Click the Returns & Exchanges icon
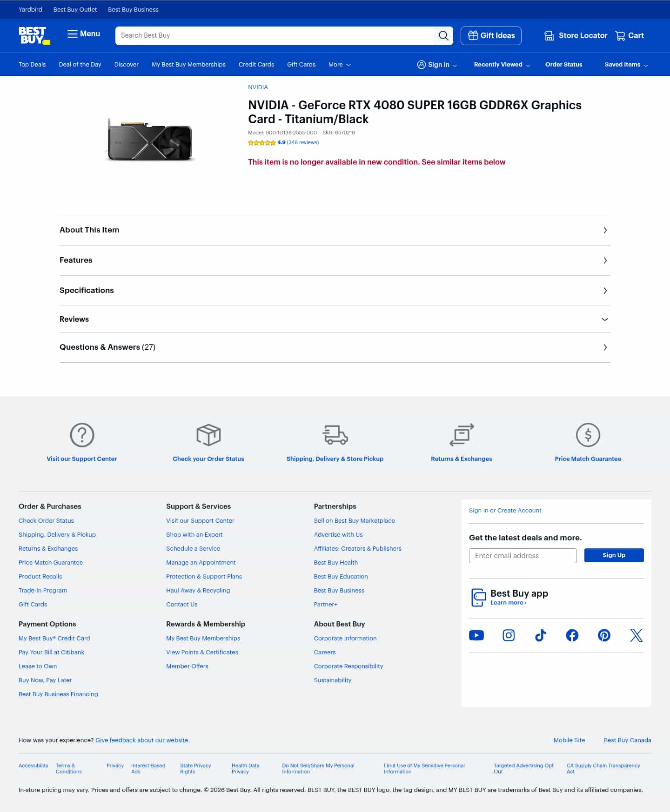Viewport: 670px width, 812px height. coord(462,435)
